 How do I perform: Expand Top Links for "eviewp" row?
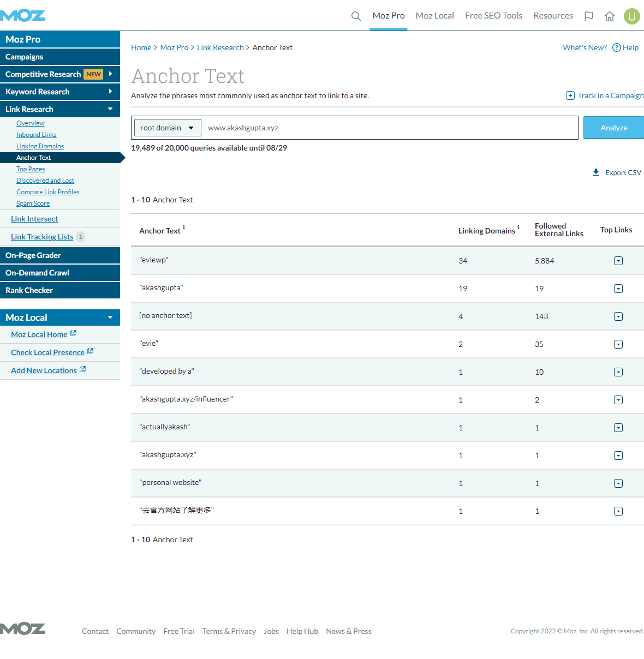tap(618, 261)
